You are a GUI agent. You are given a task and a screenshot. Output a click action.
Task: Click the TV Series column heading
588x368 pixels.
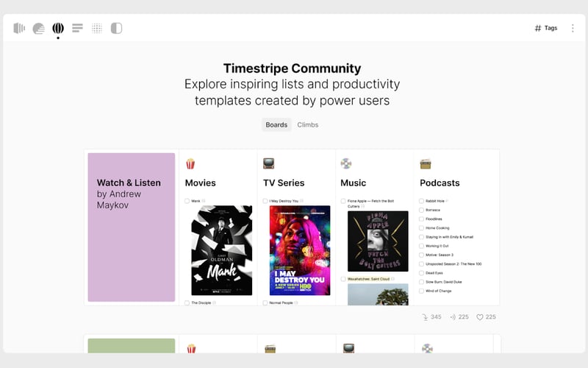[x=284, y=183]
